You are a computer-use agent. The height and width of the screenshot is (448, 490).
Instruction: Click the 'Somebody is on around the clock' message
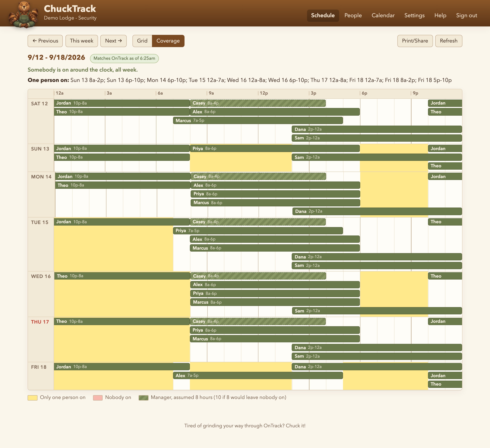tap(83, 70)
